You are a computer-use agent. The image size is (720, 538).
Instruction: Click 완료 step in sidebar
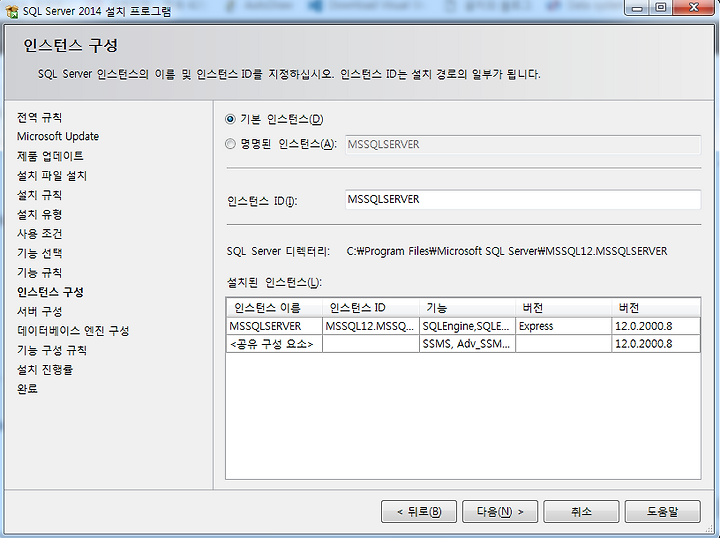coord(27,389)
